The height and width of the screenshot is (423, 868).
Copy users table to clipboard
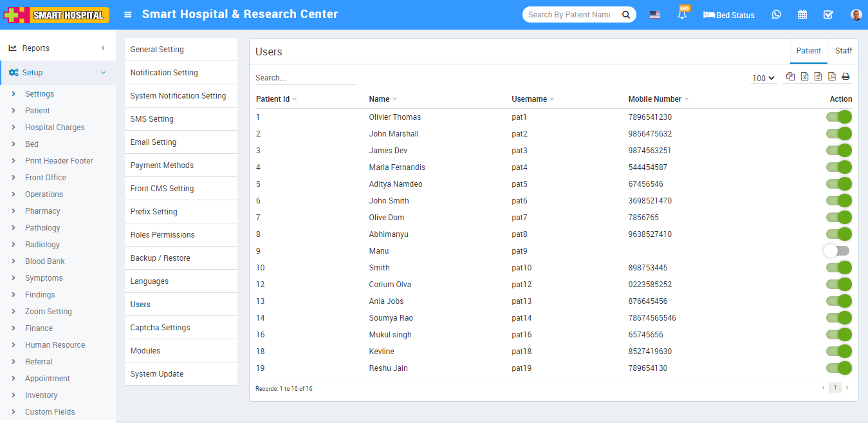(790, 77)
